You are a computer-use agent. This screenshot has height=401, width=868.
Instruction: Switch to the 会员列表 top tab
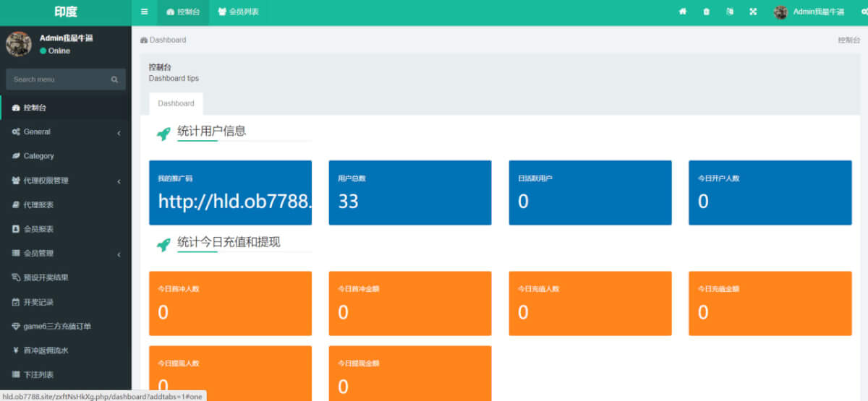[238, 12]
